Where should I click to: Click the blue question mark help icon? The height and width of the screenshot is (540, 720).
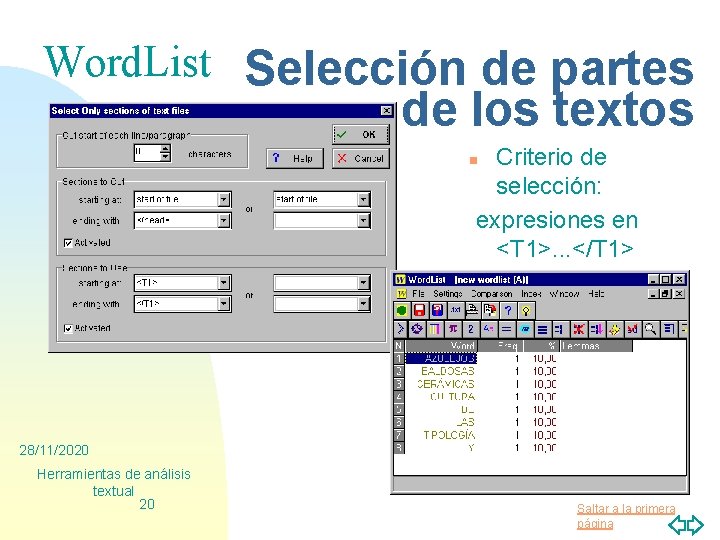tap(508, 311)
